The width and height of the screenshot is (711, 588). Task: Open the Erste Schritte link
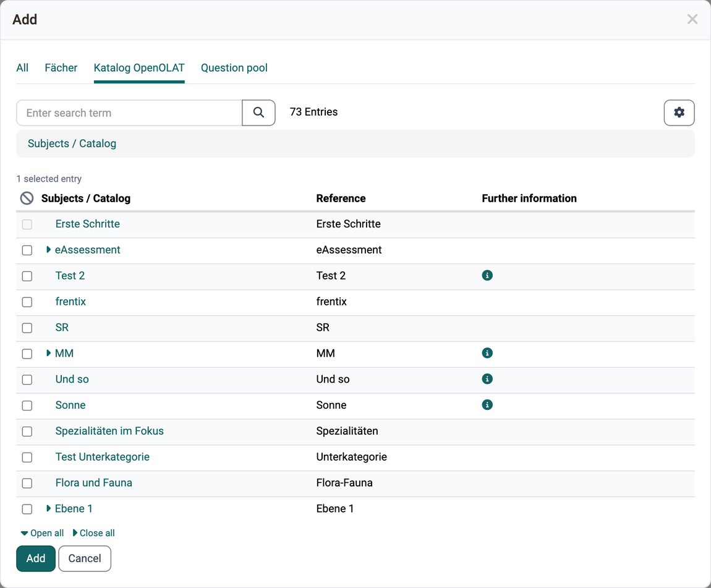pyautogui.click(x=88, y=223)
